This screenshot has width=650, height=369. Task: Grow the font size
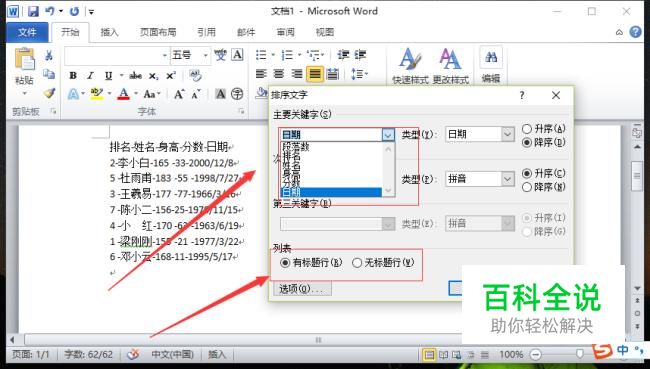point(179,94)
